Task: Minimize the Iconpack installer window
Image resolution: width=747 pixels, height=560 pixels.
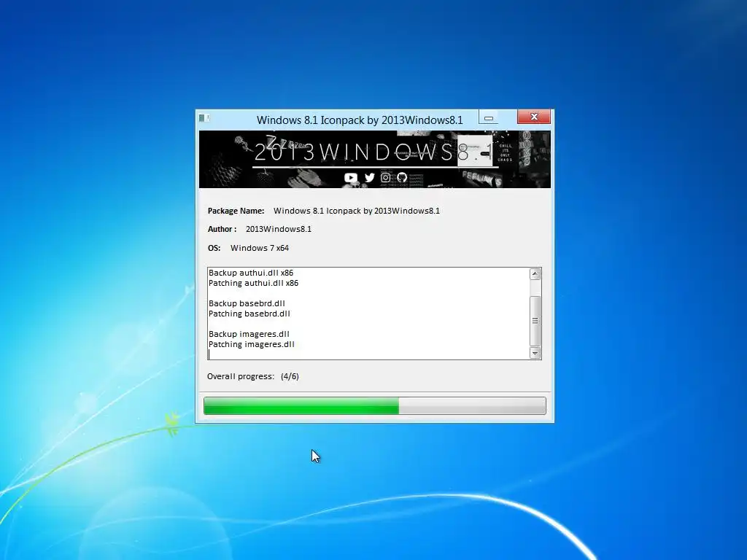Action: 488,117
